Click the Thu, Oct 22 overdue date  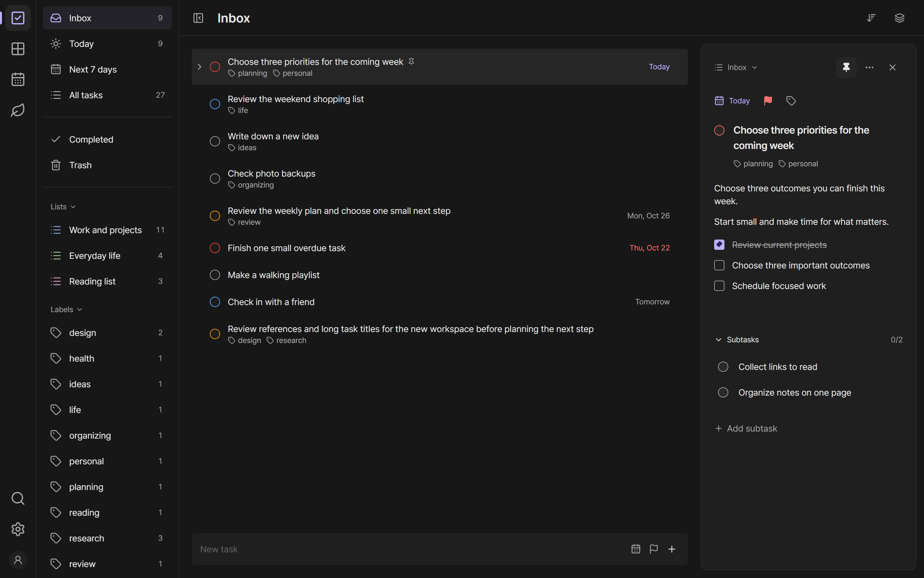(649, 248)
